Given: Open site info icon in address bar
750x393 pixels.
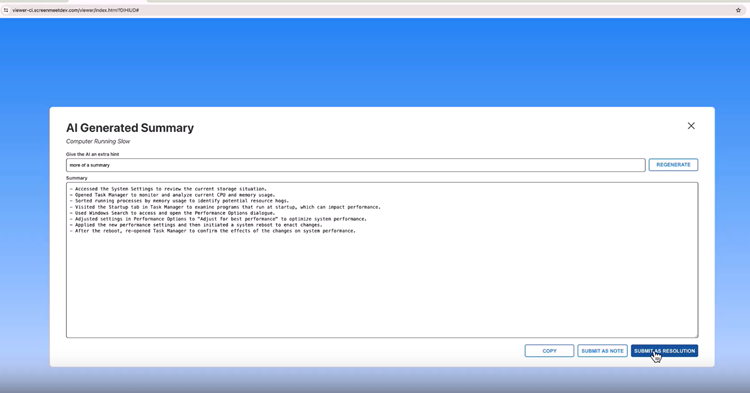Looking at the screenshot, I should click(x=6, y=10).
